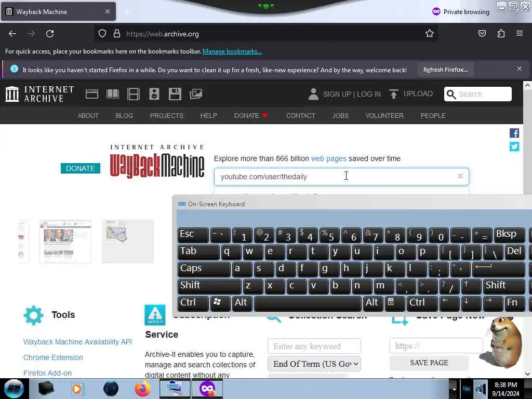Show hidden system tray icons
This screenshot has height=399, width=532.
click(x=454, y=389)
